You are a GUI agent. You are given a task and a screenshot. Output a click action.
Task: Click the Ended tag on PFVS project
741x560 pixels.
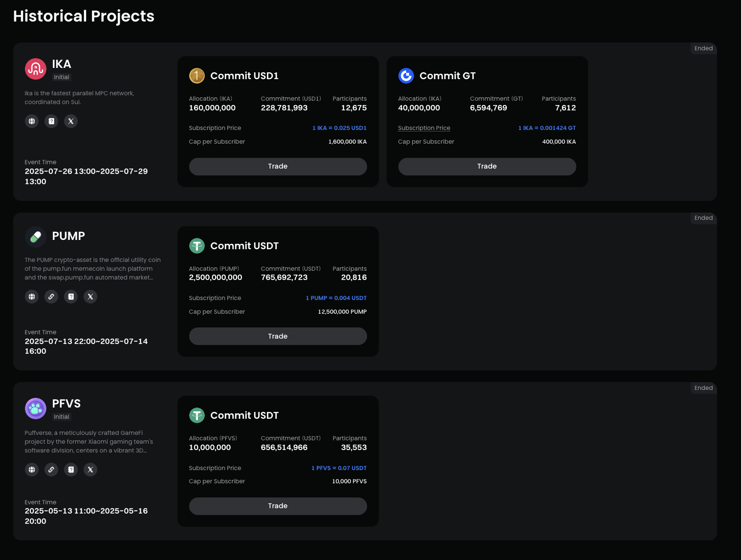pyautogui.click(x=704, y=388)
